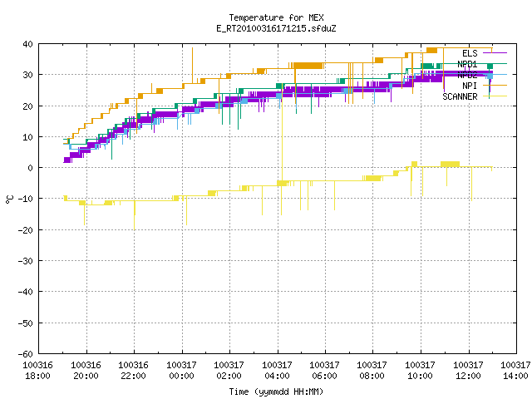
Task: Click the x-axis tick '100316 20:00'
Action: click(x=86, y=371)
